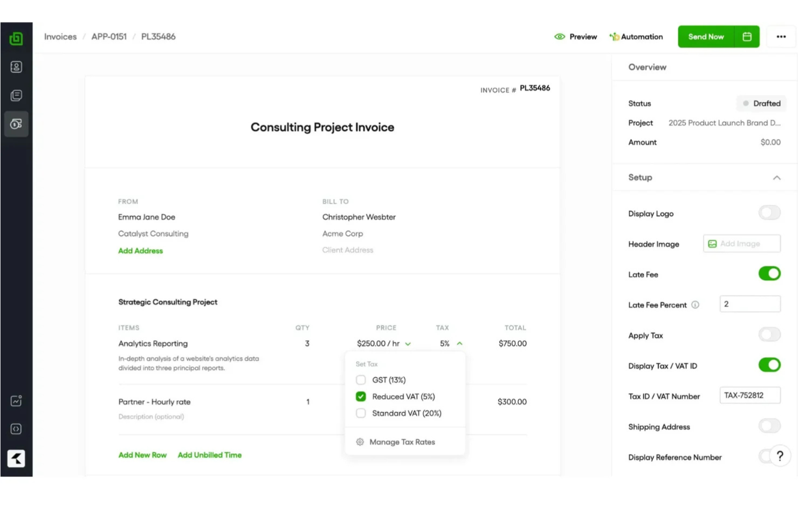The image size is (798, 532).
Task: Check the GST (13%) tax checkbox
Action: click(x=361, y=379)
